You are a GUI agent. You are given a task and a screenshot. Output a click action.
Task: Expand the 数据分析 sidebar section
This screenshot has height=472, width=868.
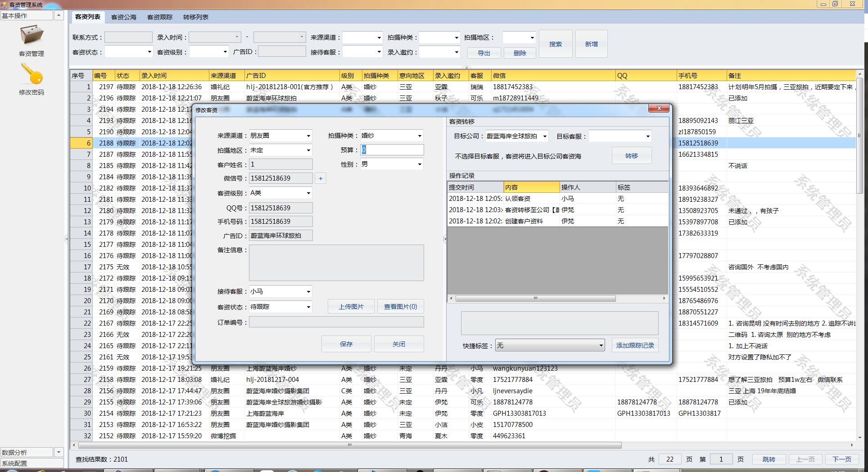[59, 452]
